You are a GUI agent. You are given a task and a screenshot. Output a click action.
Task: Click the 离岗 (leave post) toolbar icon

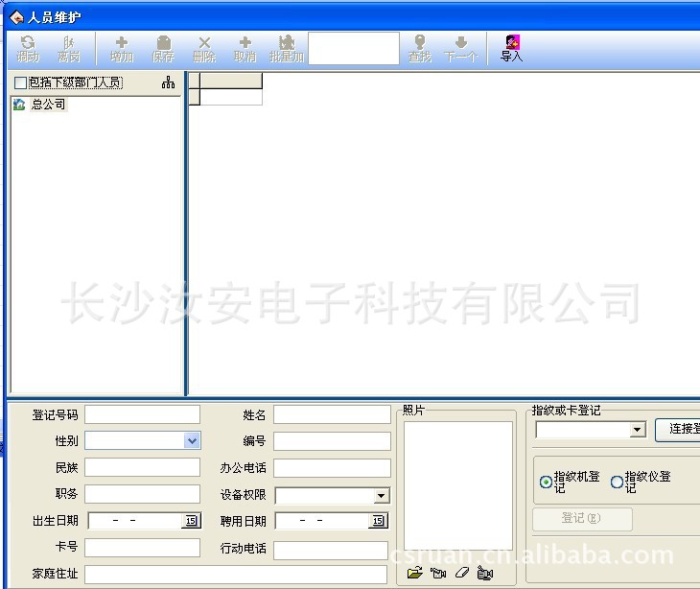(68, 49)
